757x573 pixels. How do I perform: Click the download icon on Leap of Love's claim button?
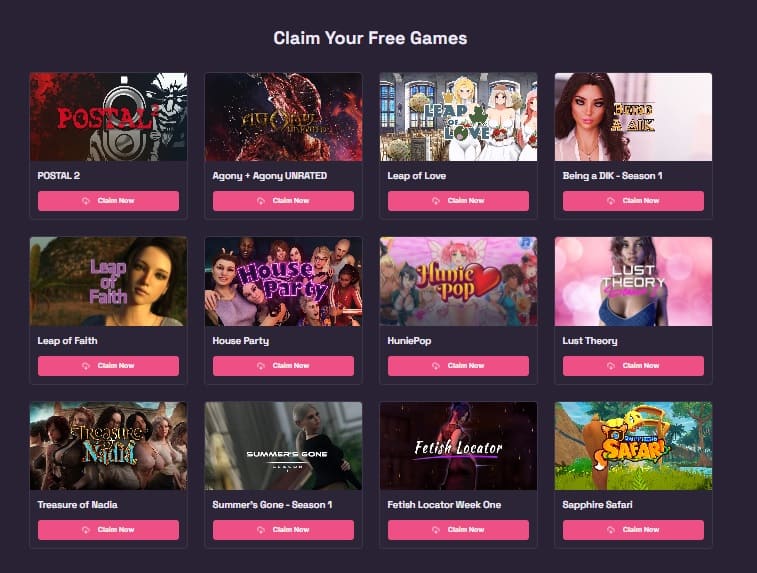436,201
